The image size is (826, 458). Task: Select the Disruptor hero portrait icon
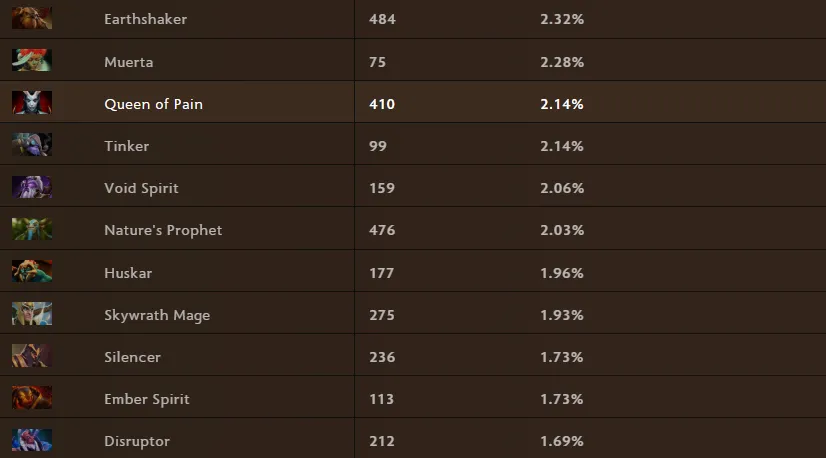pyautogui.click(x=32, y=441)
